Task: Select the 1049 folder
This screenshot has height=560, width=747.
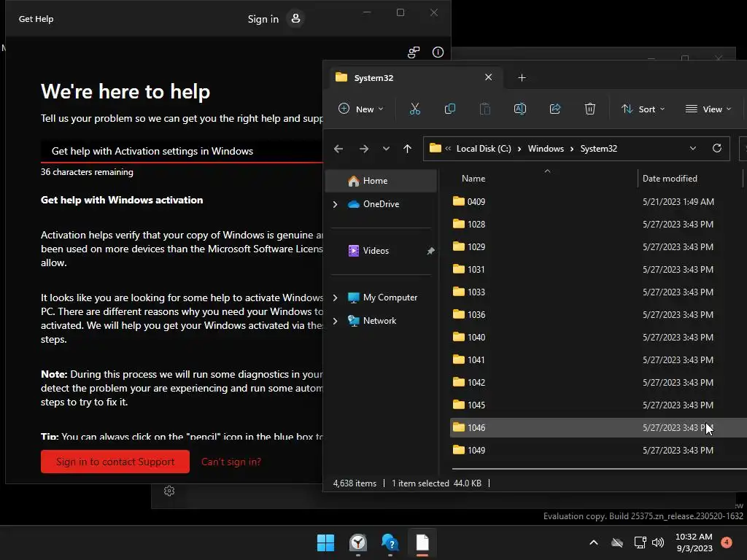Action: coord(598,450)
